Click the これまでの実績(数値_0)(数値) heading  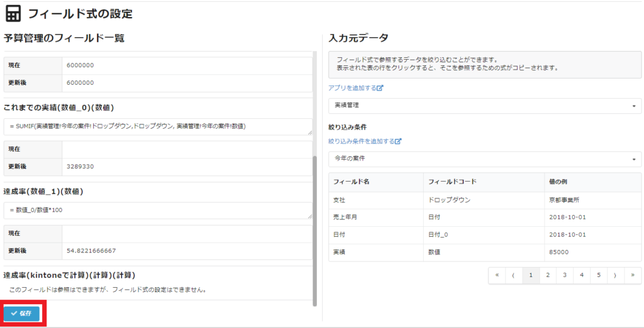tap(58, 107)
